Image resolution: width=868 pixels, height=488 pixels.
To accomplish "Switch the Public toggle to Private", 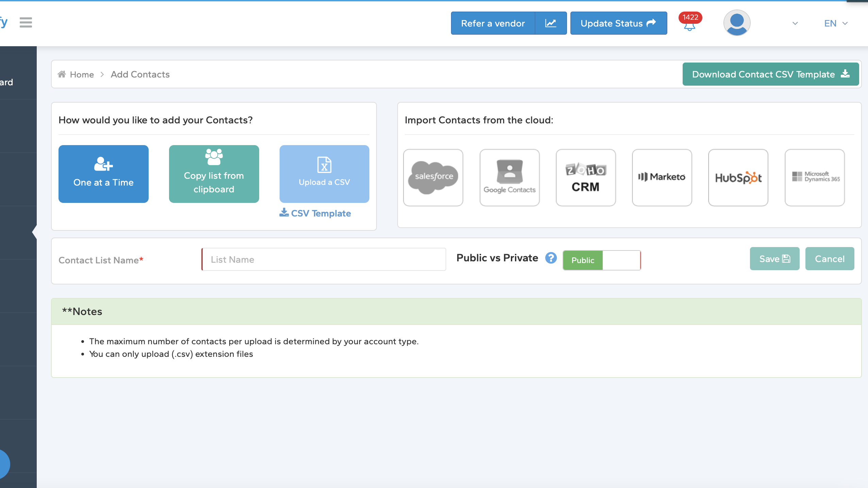I will (621, 260).
